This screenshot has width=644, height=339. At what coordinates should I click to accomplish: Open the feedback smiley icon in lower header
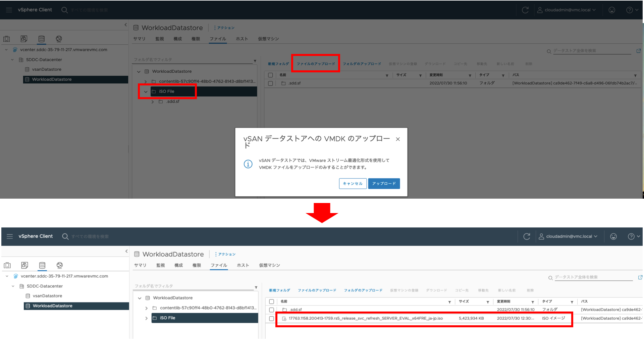[x=613, y=236]
